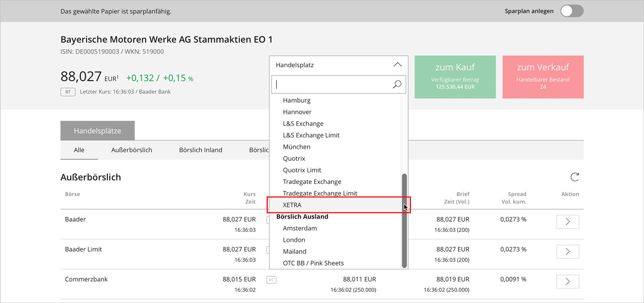Screen dimensions: 644x303
Task: Click the Börslich Ausland group header
Action: pyautogui.click(x=302, y=216)
